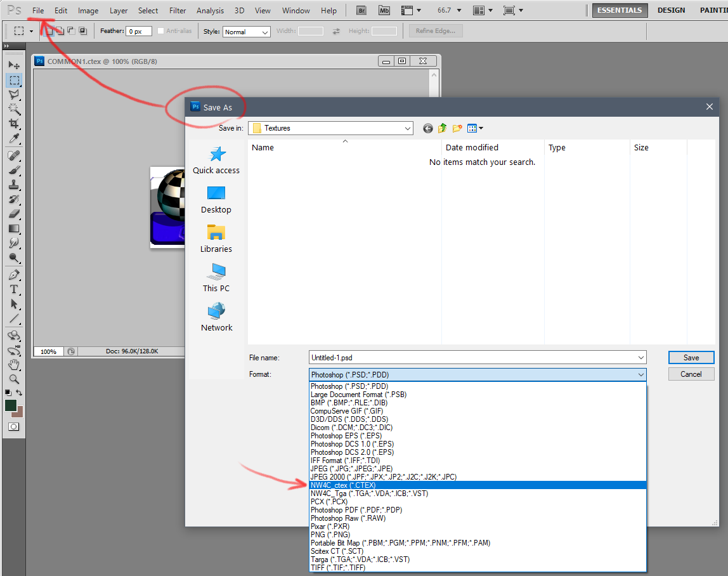Open the Image menu

[x=88, y=11]
